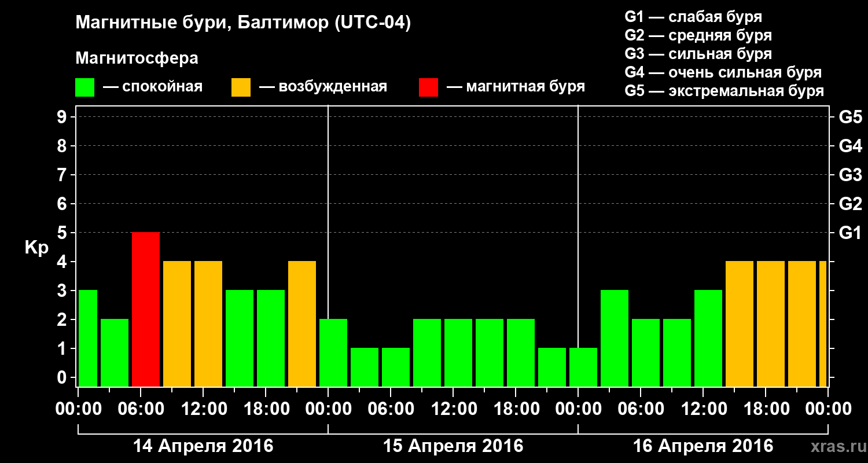Viewport: 868px width, 463px height.
Task: Click the '— спокойная' legend label
Action: (x=153, y=87)
